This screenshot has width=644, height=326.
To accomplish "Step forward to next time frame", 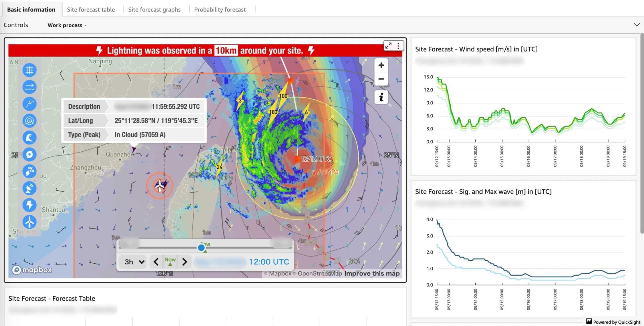I will (x=185, y=262).
